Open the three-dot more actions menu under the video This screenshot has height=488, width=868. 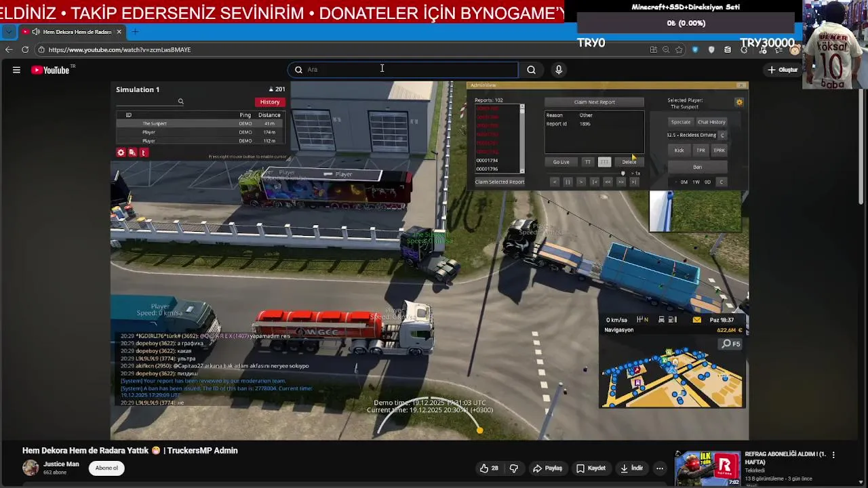click(659, 468)
